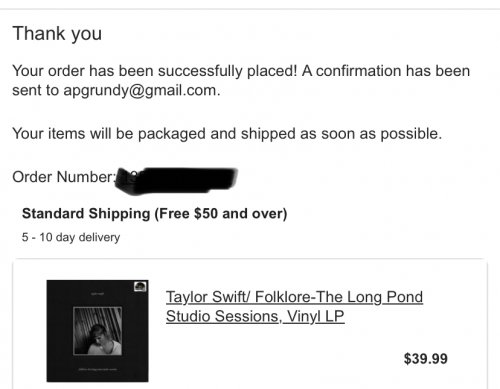Click the apgrundy@gmail.com email address
The height and width of the screenshot is (389, 500).
[x=140, y=90]
